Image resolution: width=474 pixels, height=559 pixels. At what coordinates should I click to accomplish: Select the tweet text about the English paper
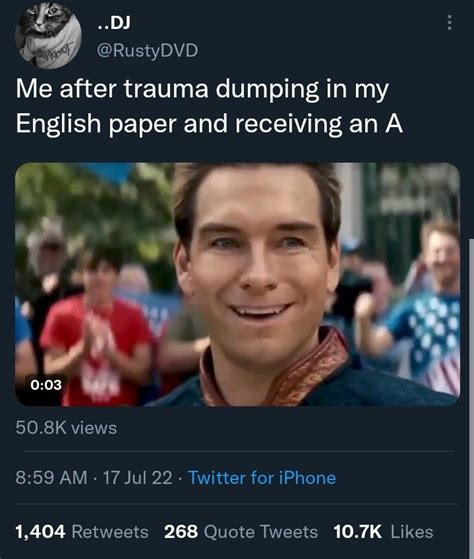click(x=210, y=106)
